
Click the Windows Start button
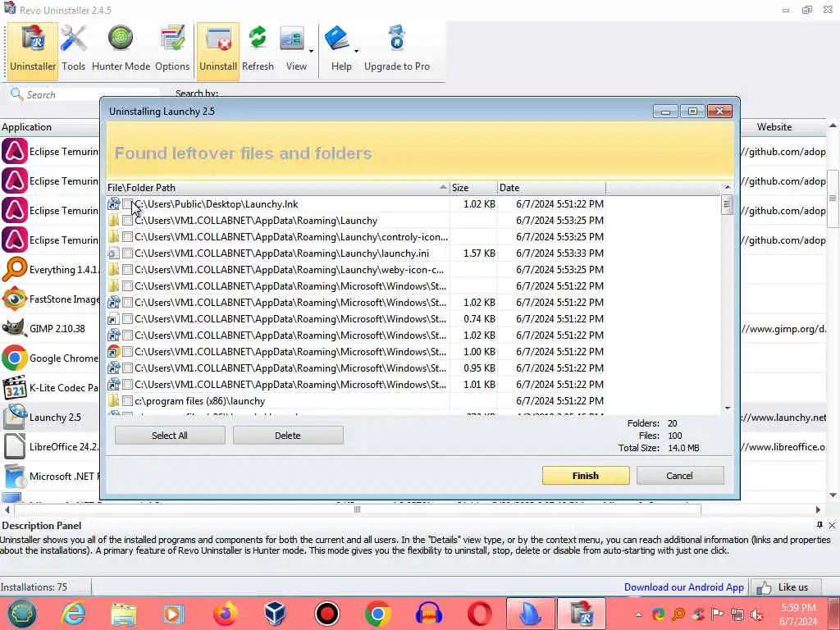click(22, 614)
